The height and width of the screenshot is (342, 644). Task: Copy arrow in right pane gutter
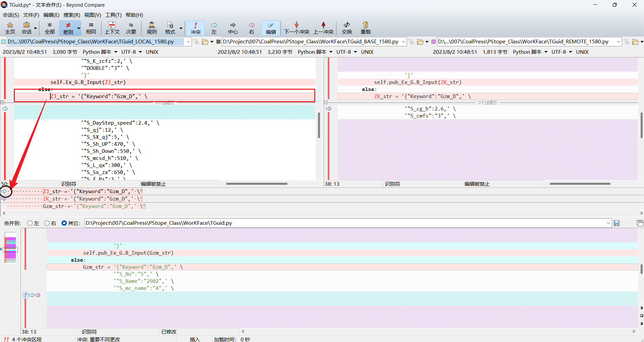click(329, 109)
